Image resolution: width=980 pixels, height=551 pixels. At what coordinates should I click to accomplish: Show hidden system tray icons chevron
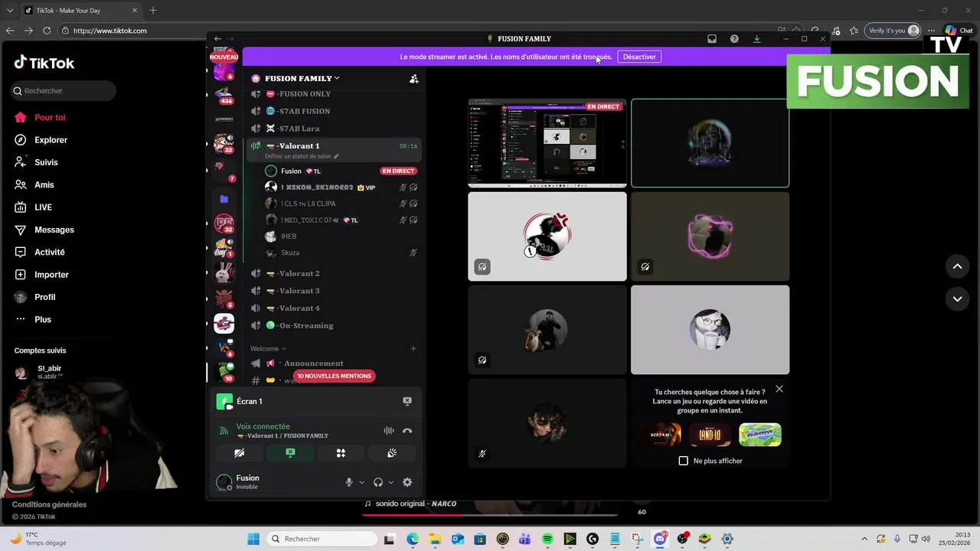pos(864,539)
